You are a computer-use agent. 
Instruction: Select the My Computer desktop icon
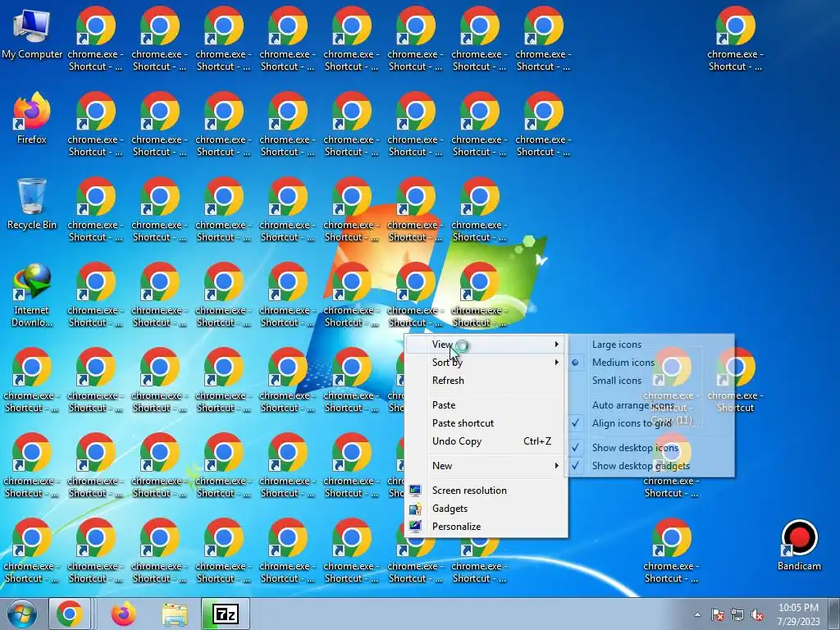pyautogui.click(x=32, y=33)
